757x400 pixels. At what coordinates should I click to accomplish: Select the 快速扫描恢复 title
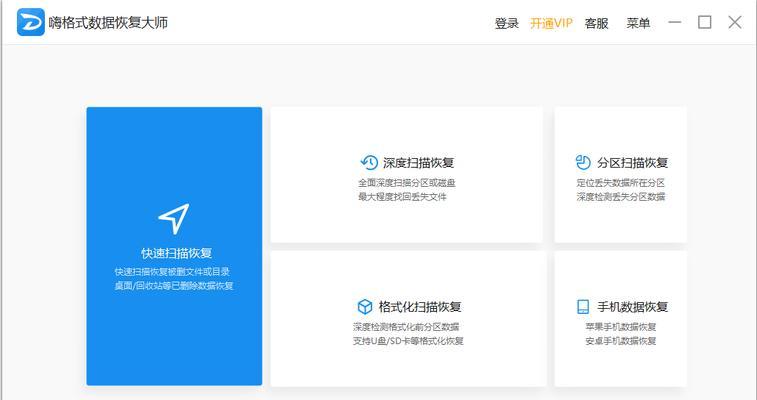pyautogui.click(x=177, y=253)
